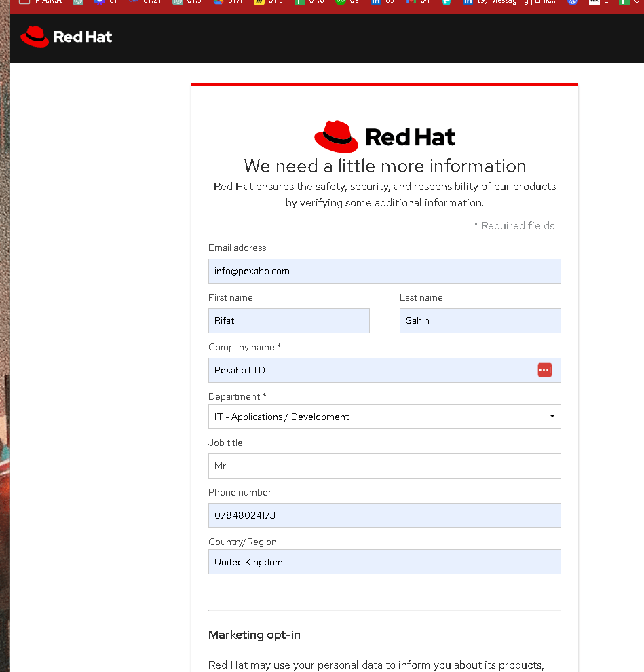644x672 pixels.
Task: Click the Phone number field
Action: tap(384, 516)
